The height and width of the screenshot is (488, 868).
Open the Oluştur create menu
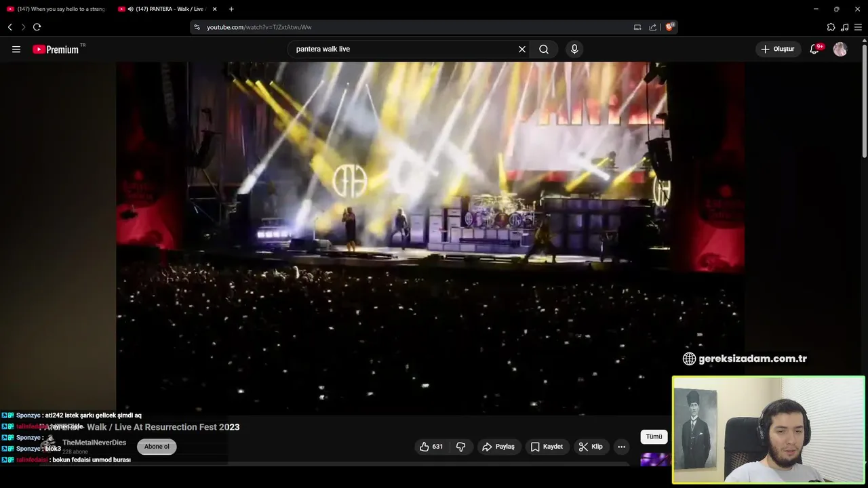[x=778, y=49]
